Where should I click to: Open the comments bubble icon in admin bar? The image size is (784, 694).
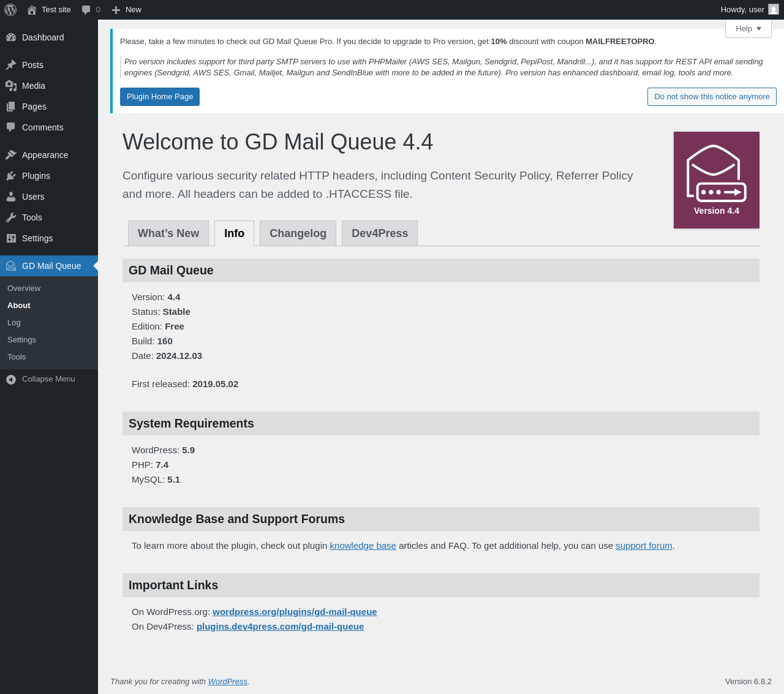[86, 10]
